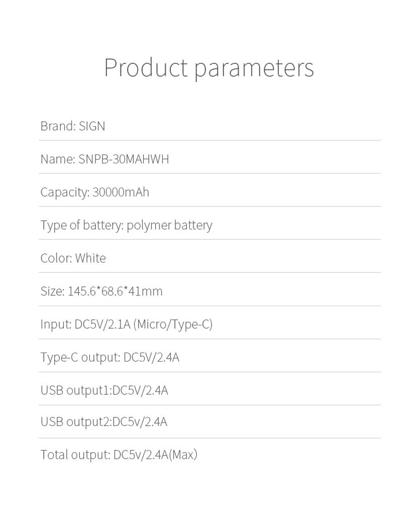This screenshot has height=515, width=420.
Task: Click the 'Input:' label
Action: (55, 324)
